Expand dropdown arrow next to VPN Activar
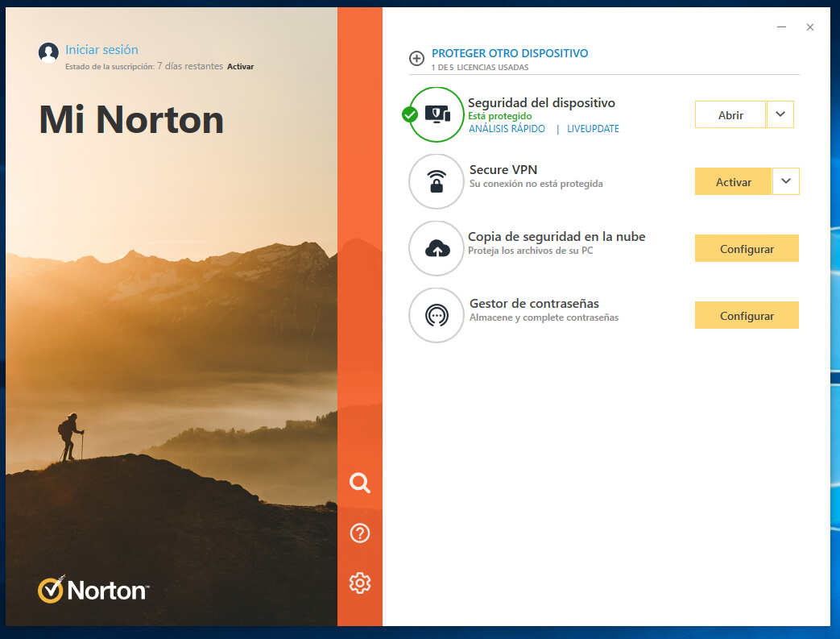Viewport: 840px width, 639px height. click(786, 182)
